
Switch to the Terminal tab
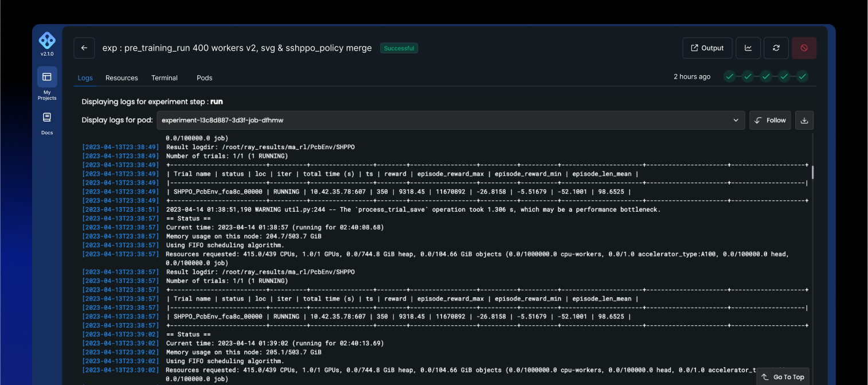165,78
